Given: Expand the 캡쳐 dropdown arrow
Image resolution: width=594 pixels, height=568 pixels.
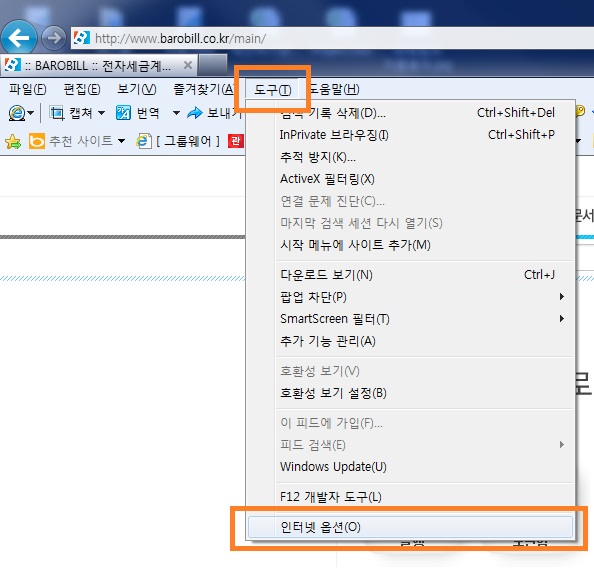Looking at the screenshot, I should [102, 113].
